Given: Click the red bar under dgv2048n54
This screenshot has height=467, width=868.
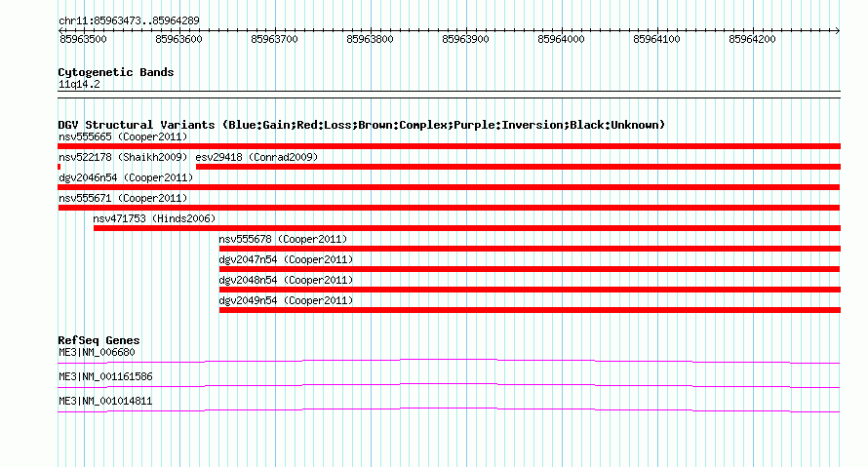Looking at the screenshot, I should pos(530,290).
